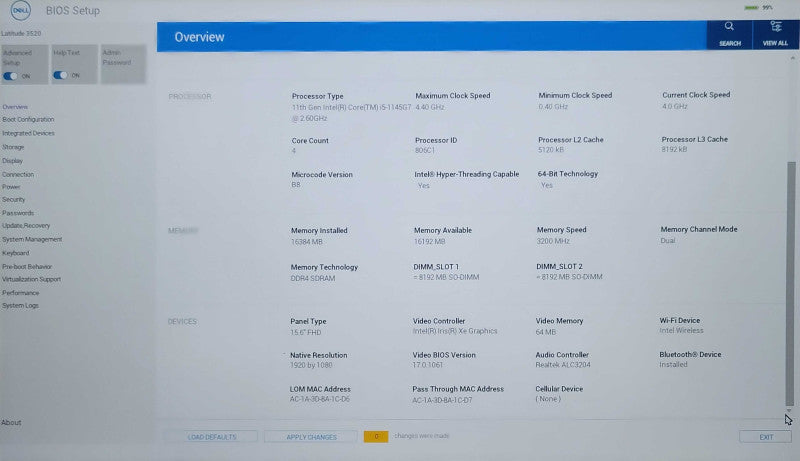Click the Current Clock Speed label

click(696, 95)
